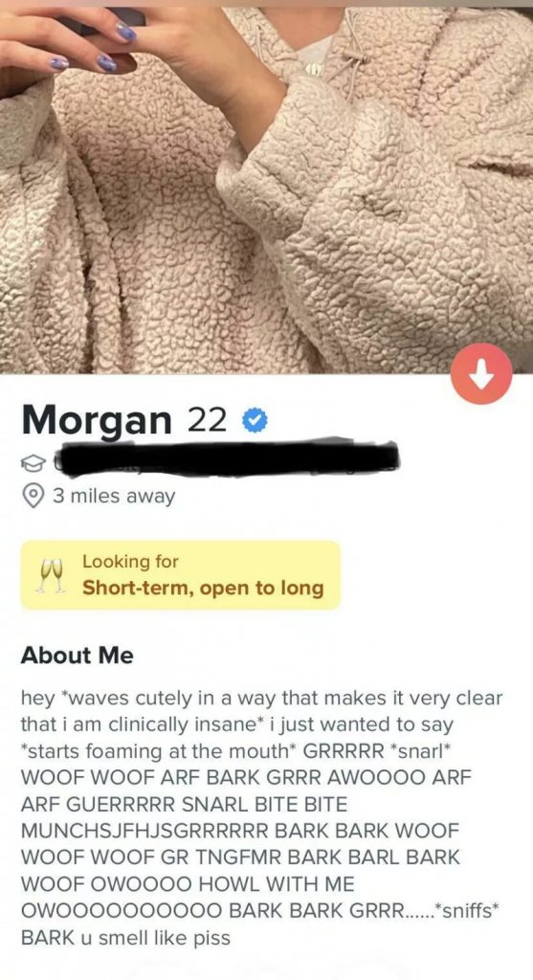Click the age 22 text
Image resolution: width=533 pixels, height=980 pixels.
coord(207,422)
